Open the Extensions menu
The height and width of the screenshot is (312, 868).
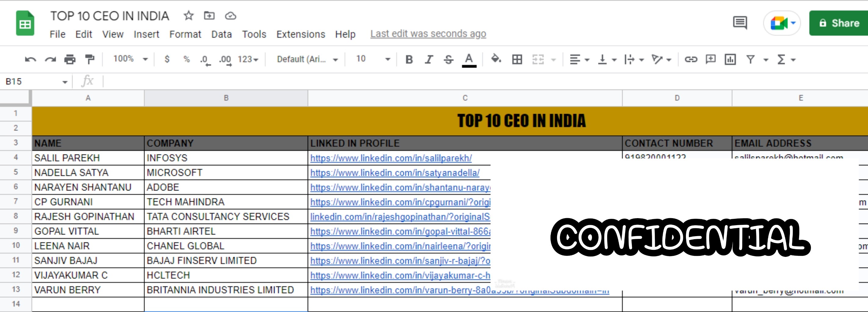pos(300,34)
